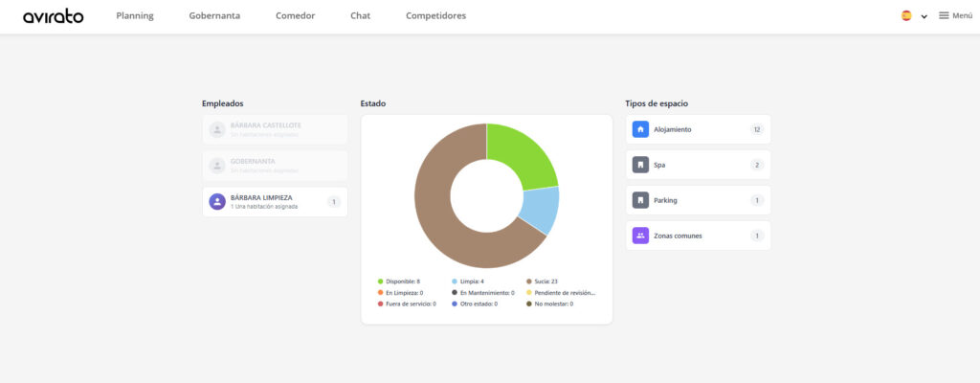
Task: Toggle the Limpia legend entry
Action: pyautogui.click(x=468, y=282)
